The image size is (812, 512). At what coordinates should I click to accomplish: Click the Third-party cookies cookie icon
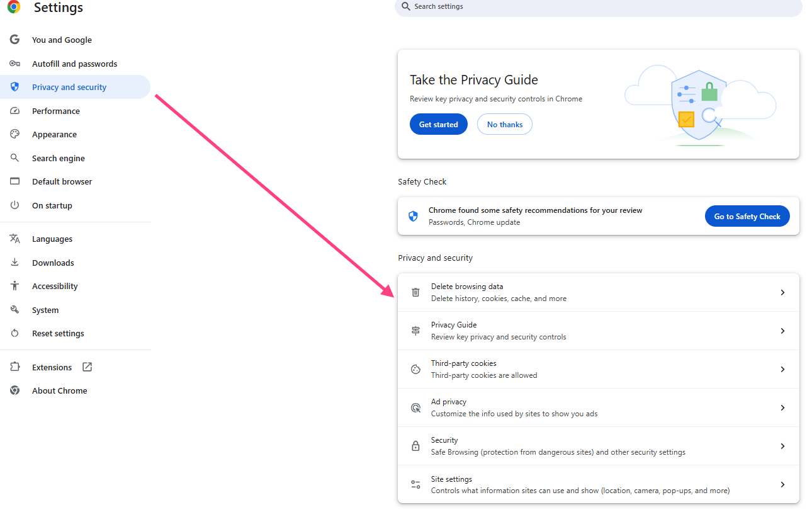click(415, 369)
